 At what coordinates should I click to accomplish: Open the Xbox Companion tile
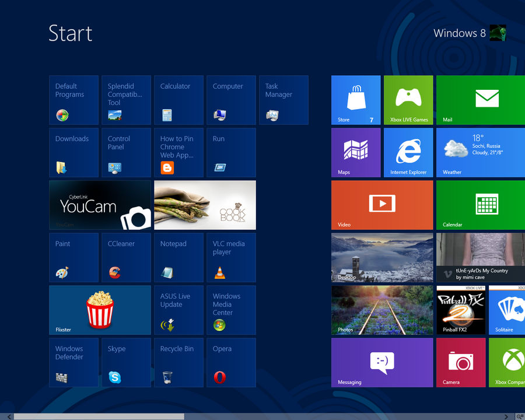pos(507,363)
